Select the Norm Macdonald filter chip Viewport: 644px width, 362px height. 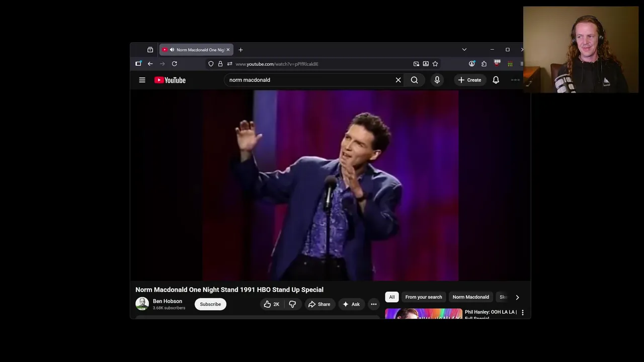(470, 297)
